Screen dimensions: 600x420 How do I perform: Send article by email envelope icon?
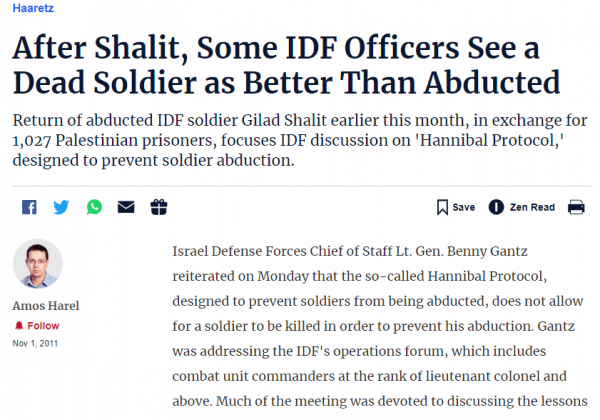(x=126, y=207)
